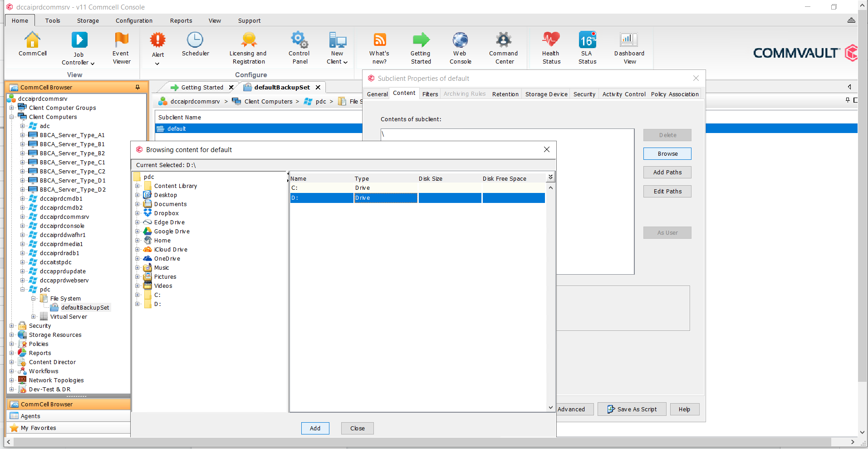This screenshot has height=449, width=868.
Task: Pin the CommCell Browser pane
Action: pos(137,87)
